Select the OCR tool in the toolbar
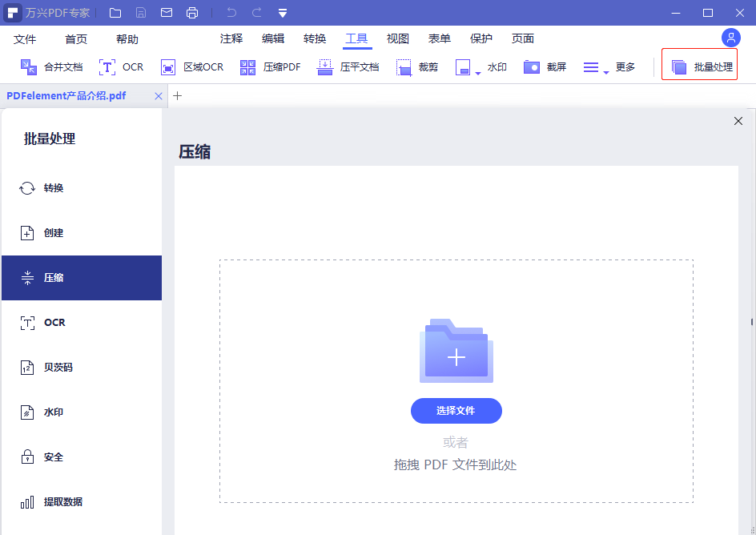The height and width of the screenshot is (535, 756). click(121, 66)
